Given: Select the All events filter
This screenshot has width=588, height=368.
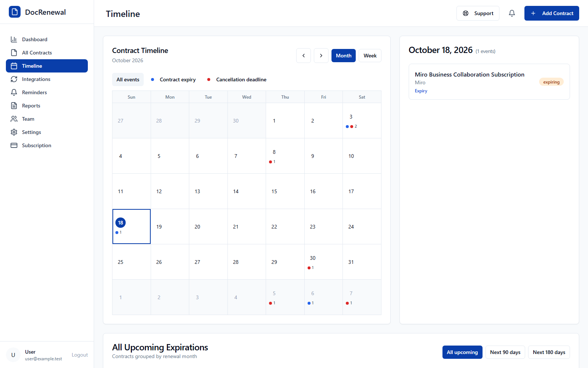Looking at the screenshot, I should [x=128, y=79].
